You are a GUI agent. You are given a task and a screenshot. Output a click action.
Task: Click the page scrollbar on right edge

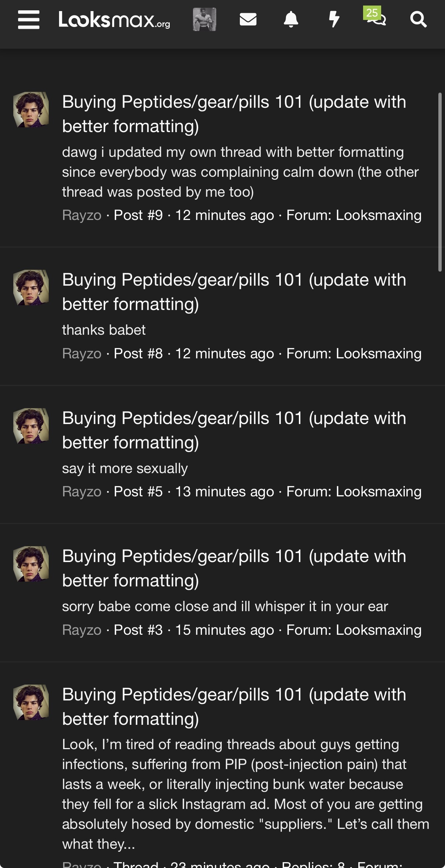[x=440, y=182]
